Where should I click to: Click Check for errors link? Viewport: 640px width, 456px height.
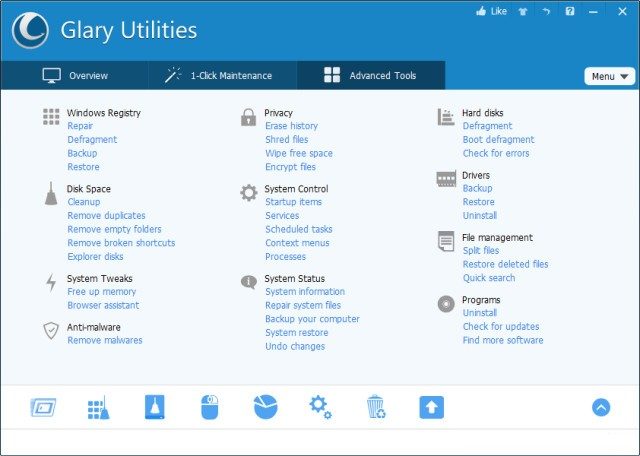tap(496, 153)
